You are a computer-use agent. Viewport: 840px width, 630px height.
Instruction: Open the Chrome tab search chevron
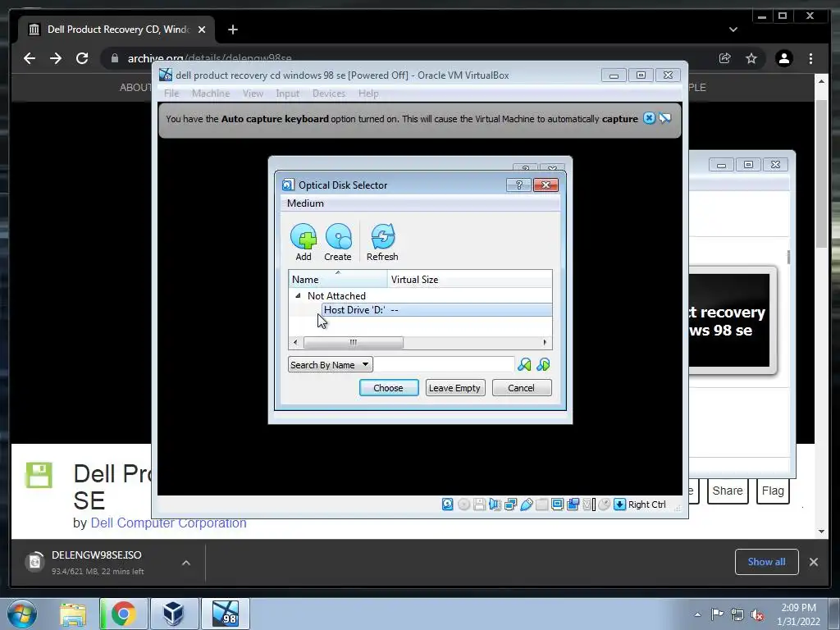[733, 30]
